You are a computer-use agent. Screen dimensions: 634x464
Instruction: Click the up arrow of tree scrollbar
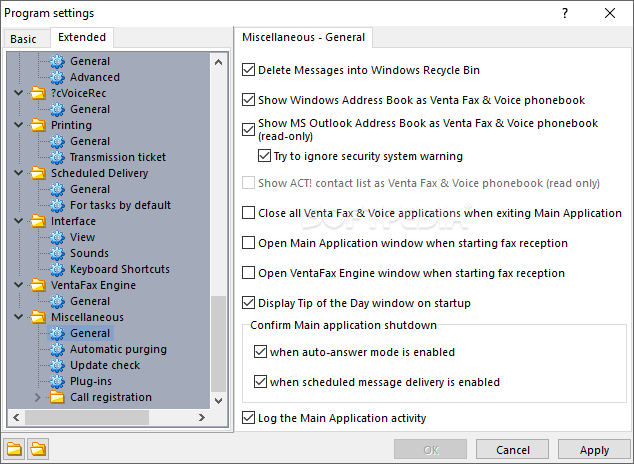218,62
